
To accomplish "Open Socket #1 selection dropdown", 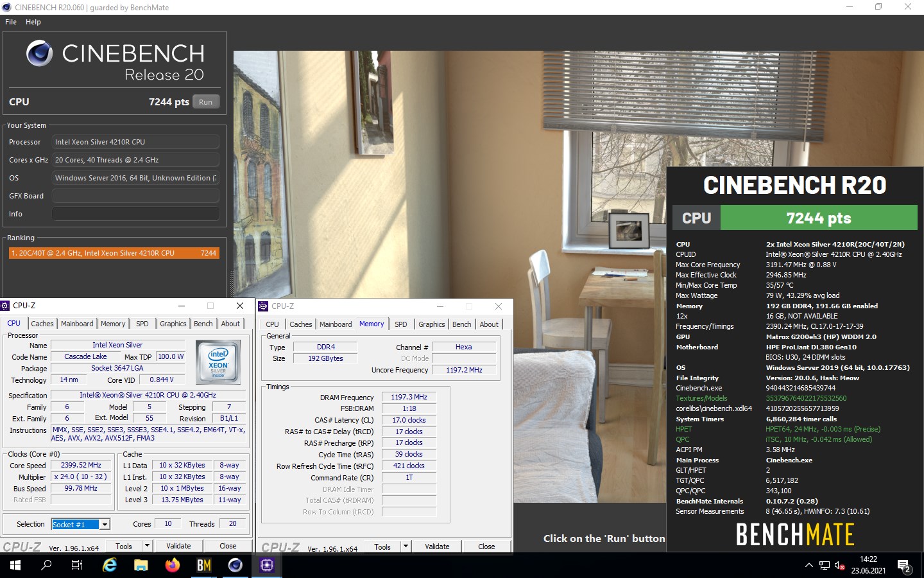I will click(81, 524).
